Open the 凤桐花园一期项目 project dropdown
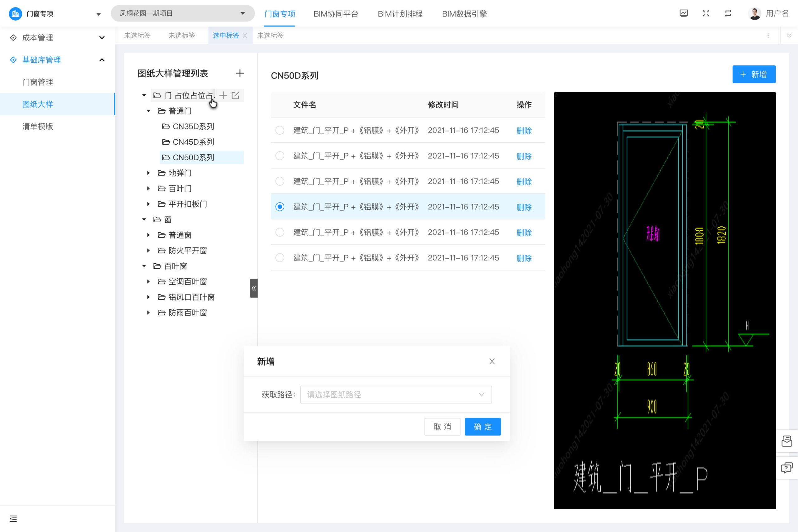Screen dimensions: 798x532 [x=183, y=14]
